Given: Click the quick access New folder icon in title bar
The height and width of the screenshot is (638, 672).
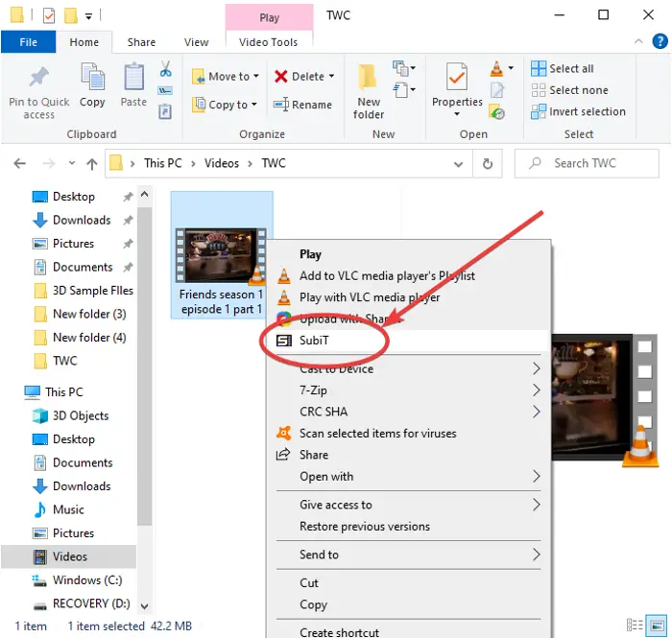Looking at the screenshot, I should [x=70, y=16].
